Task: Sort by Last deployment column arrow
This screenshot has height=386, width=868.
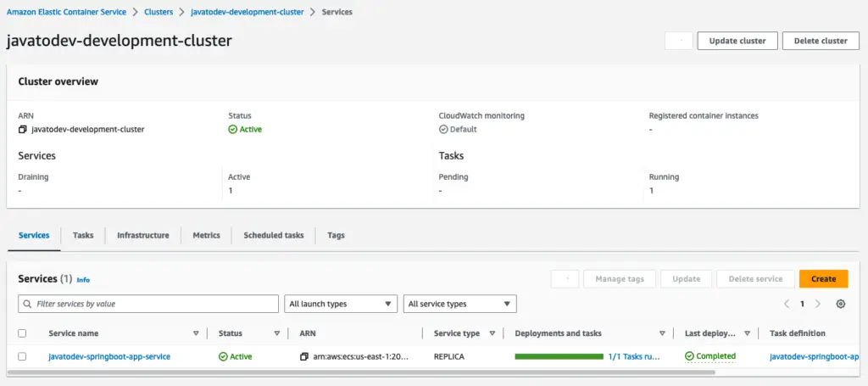Action: pyautogui.click(x=748, y=333)
